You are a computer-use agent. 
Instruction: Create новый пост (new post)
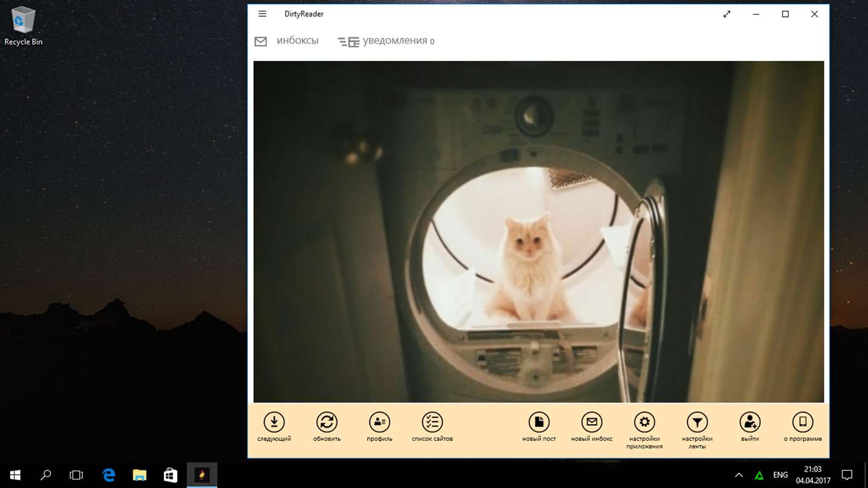pos(539,422)
